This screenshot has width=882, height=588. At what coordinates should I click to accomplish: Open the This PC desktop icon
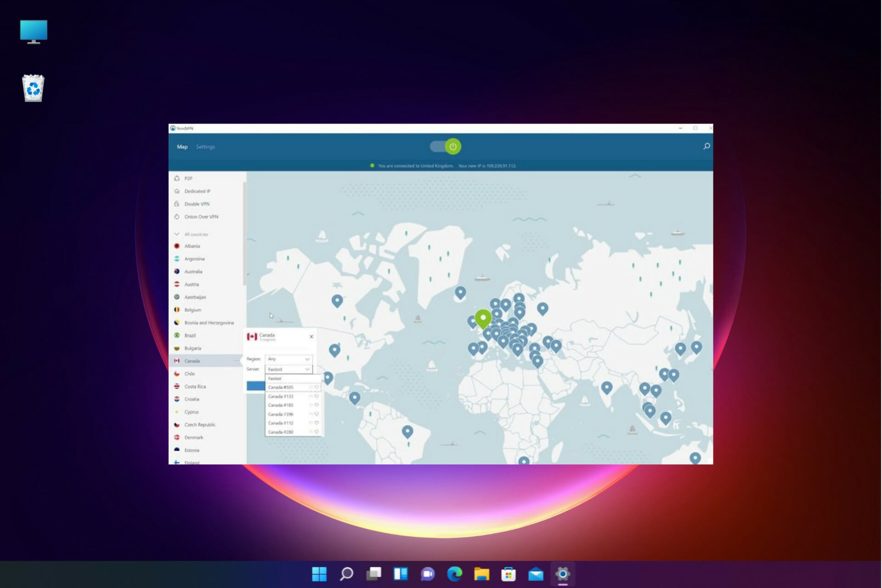pyautogui.click(x=34, y=32)
